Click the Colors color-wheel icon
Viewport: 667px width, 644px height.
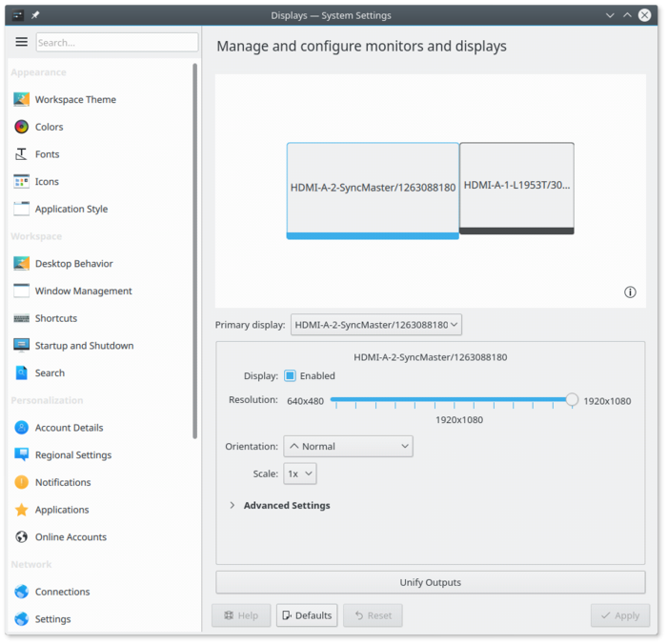coord(21,127)
